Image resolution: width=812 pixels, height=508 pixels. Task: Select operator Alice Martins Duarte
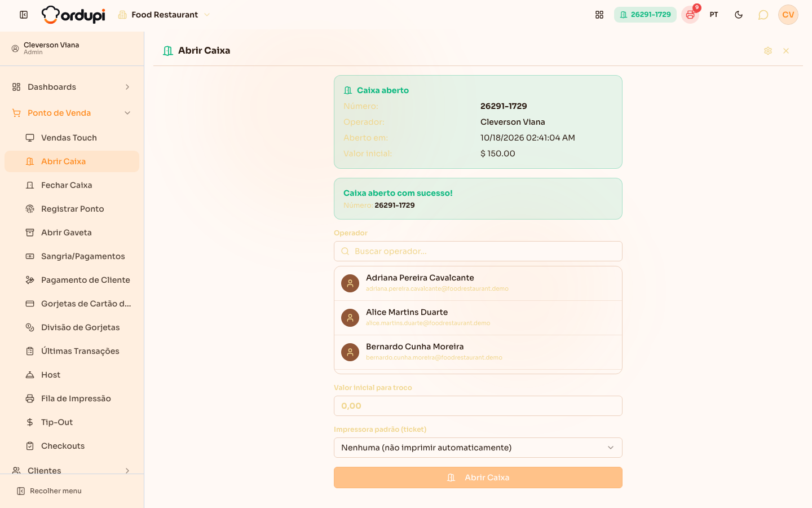(x=478, y=318)
